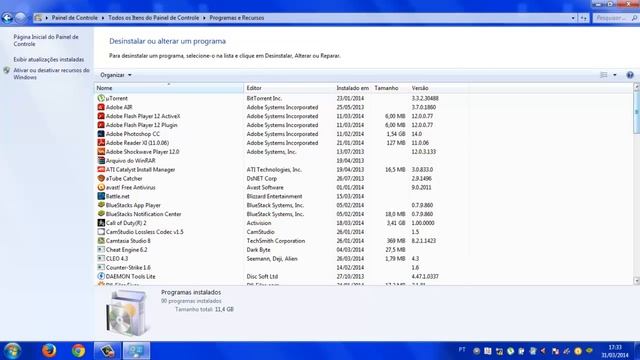This screenshot has height=360, width=640.
Task: Sort the list by Nome column
Action: click(x=169, y=88)
